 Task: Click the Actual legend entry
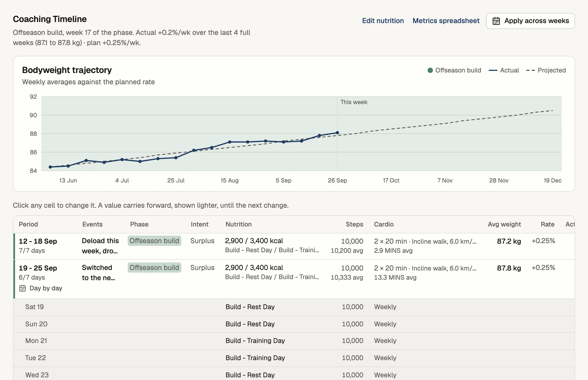coord(504,70)
